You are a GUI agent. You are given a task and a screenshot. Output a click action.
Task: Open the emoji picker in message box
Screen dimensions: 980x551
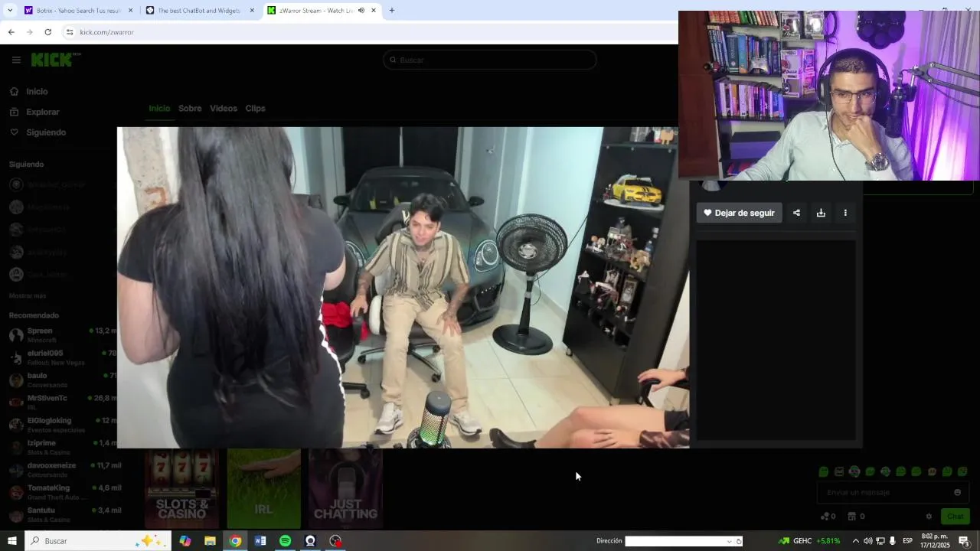click(x=957, y=492)
